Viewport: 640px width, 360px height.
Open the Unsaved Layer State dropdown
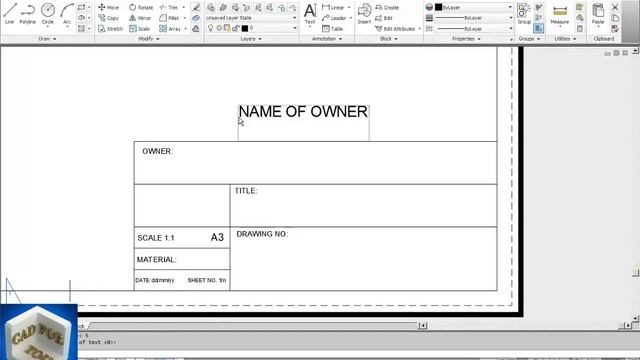tap(251, 18)
